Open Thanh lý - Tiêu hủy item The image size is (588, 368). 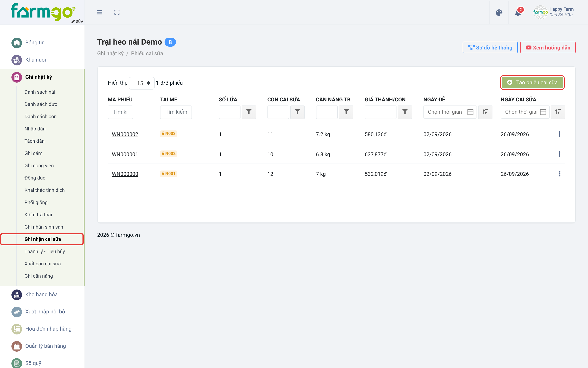pyautogui.click(x=45, y=251)
